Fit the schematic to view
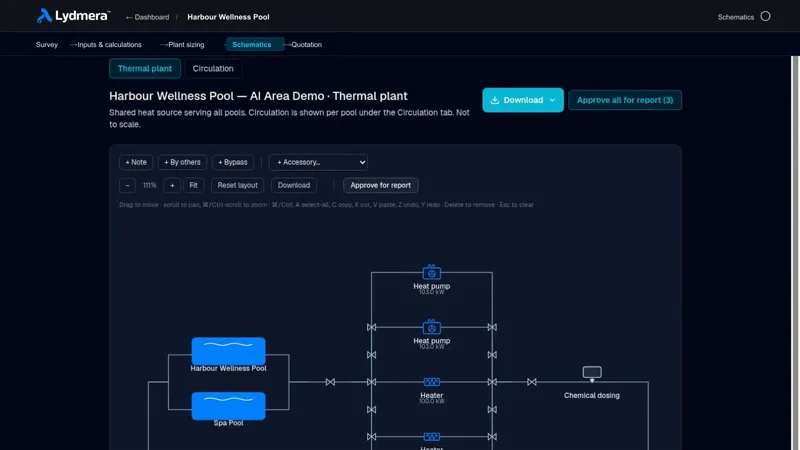 193,185
